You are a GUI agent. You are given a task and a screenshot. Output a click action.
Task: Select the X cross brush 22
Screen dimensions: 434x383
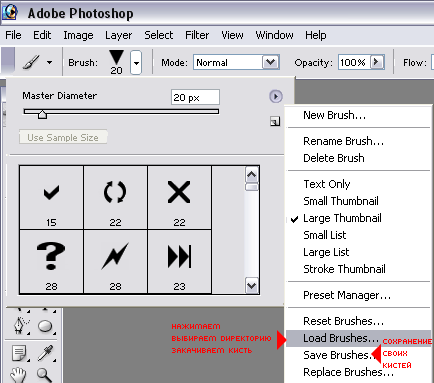pyautogui.click(x=179, y=198)
